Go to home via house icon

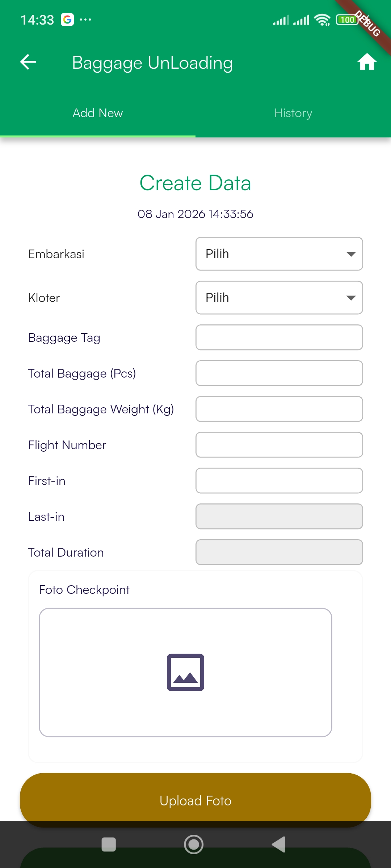tap(367, 62)
